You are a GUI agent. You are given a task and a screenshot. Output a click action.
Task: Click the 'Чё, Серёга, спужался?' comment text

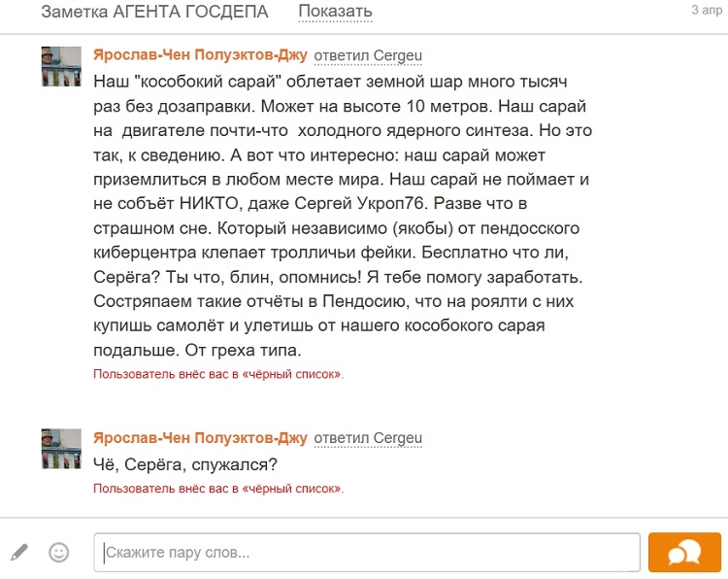pyautogui.click(x=185, y=464)
